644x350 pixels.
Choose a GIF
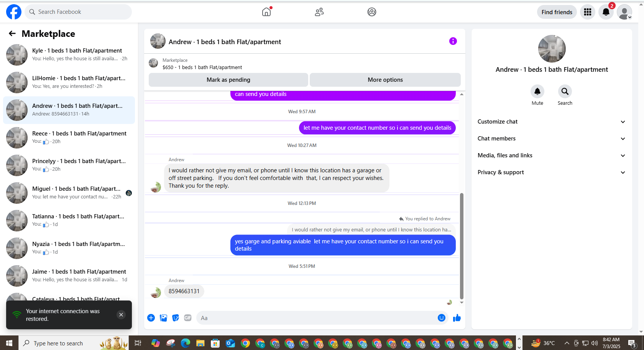point(188,318)
